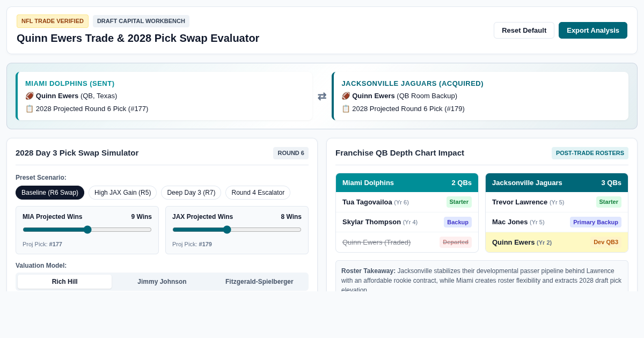Viewport: 644px width, 338px height.
Task: Click Starter tag for Tua Tagovailoa
Action: tap(459, 202)
